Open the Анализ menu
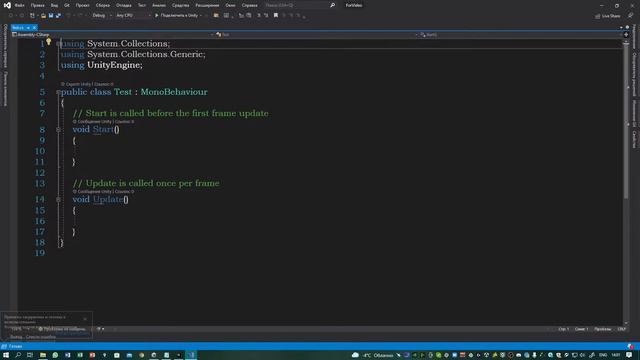Screen dimensions: 640x360 (159, 5)
